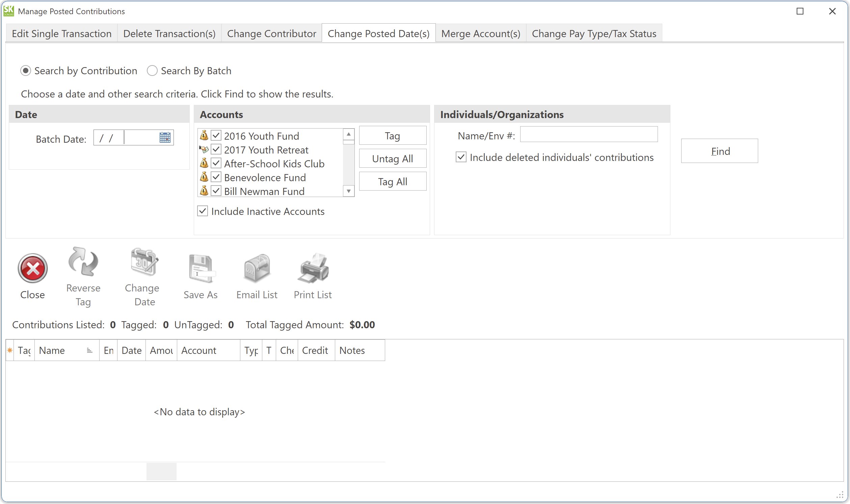The height and width of the screenshot is (504, 850).
Task: Click the Email List mailbox icon
Action: 257,268
